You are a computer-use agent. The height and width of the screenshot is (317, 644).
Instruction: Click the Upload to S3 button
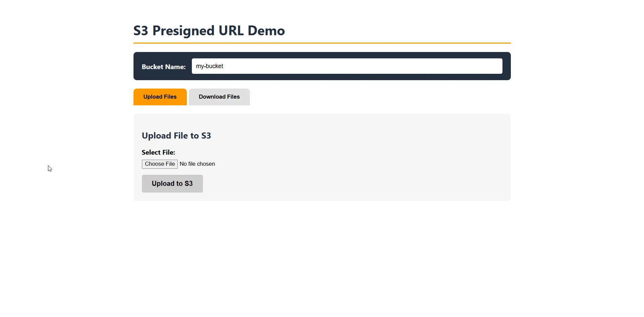(x=172, y=183)
